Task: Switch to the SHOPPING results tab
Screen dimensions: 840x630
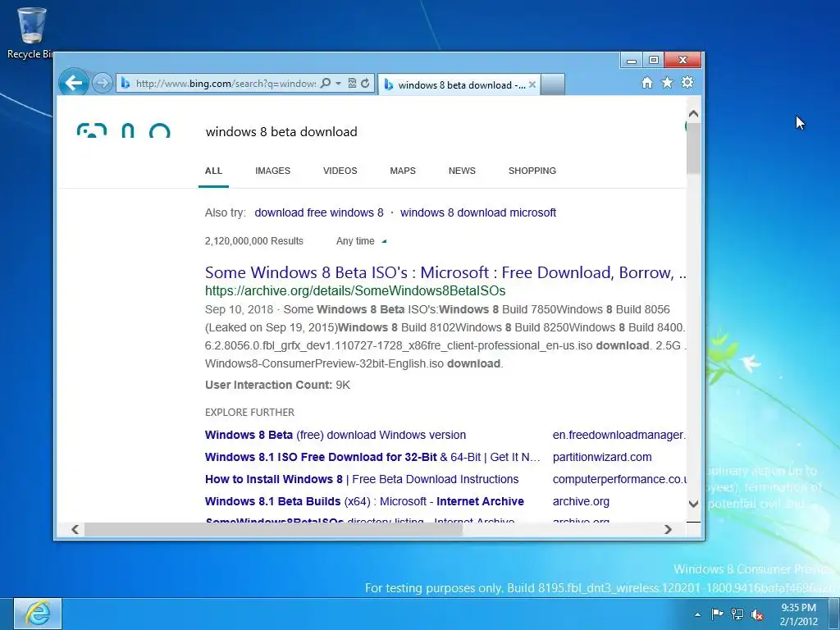Action: 532,171
